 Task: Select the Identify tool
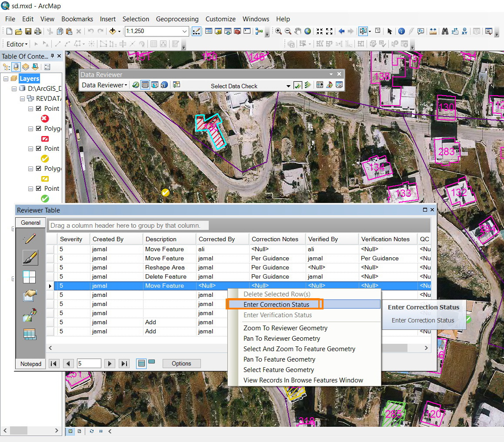click(x=401, y=31)
